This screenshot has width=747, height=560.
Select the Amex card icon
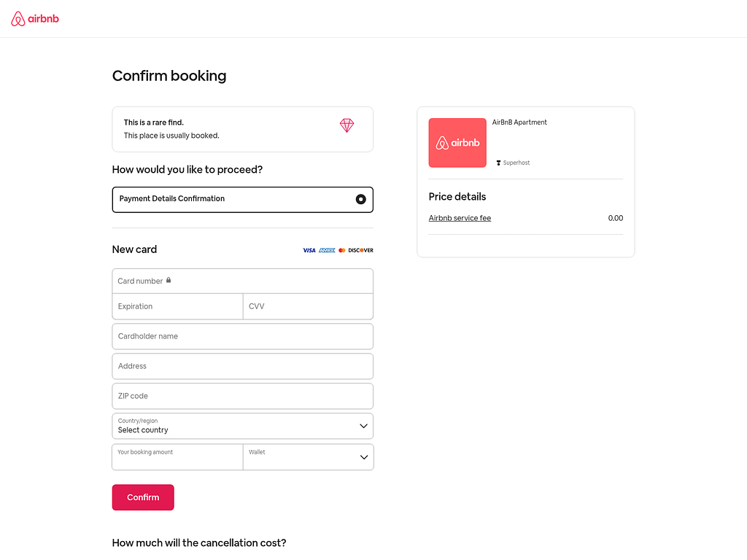click(327, 250)
